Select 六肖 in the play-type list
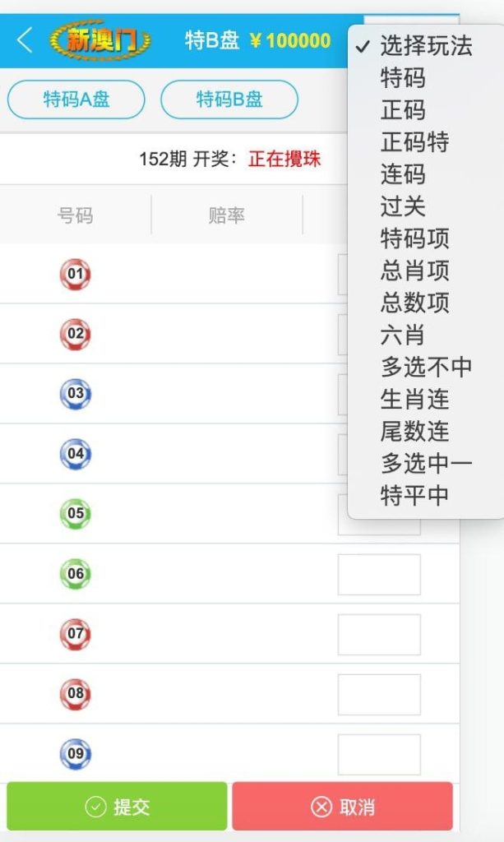 (x=403, y=335)
